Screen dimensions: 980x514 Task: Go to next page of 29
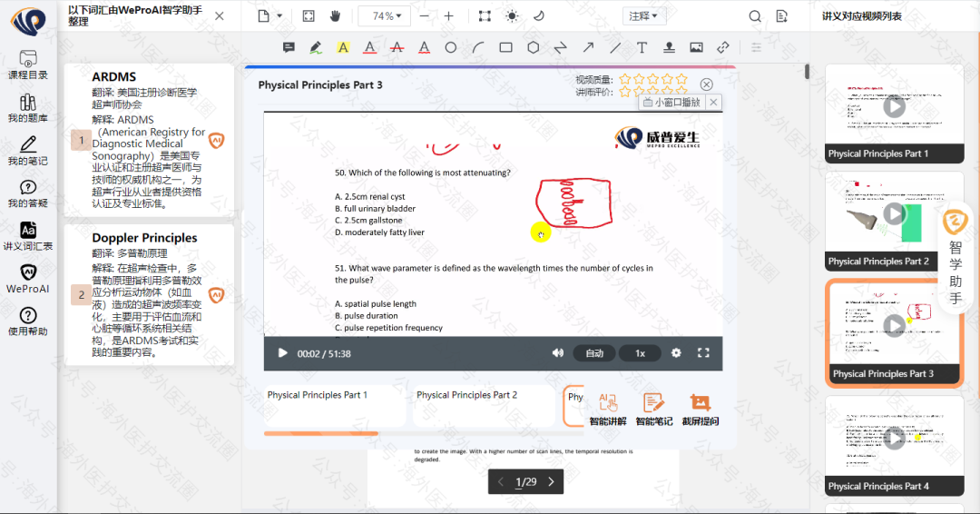click(551, 482)
